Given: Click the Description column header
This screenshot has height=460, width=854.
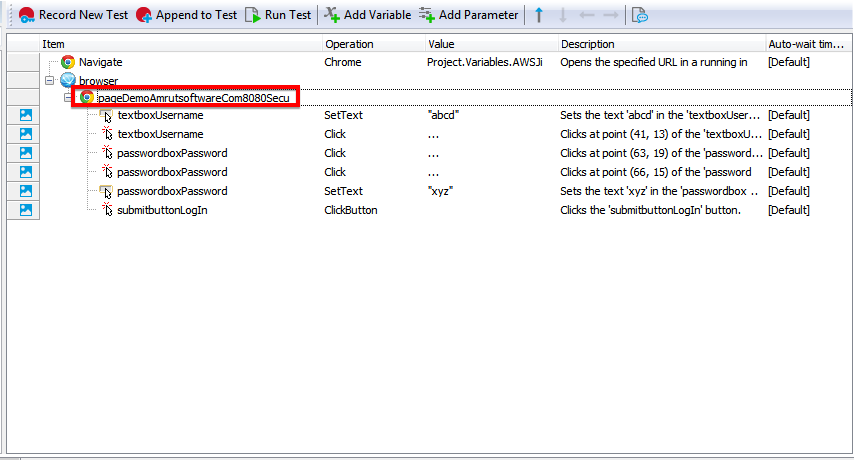Looking at the screenshot, I should pos(588,44).
